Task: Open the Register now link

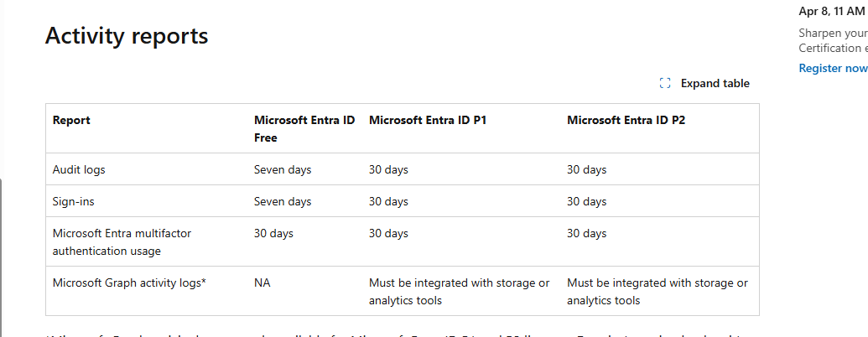Action: [833, 68]
